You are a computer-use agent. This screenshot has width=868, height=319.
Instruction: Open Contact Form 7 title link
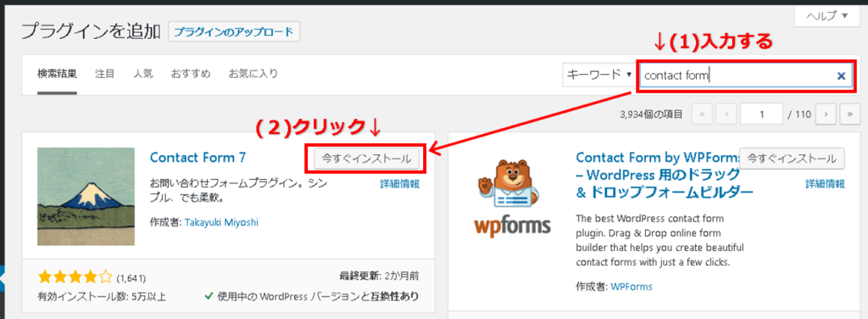coord(198,158)
